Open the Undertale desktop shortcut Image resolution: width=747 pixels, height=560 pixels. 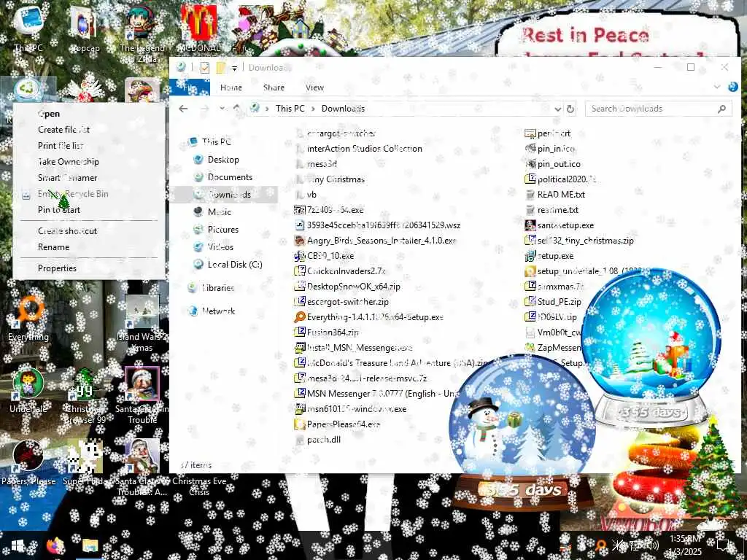tap(28, 389)
